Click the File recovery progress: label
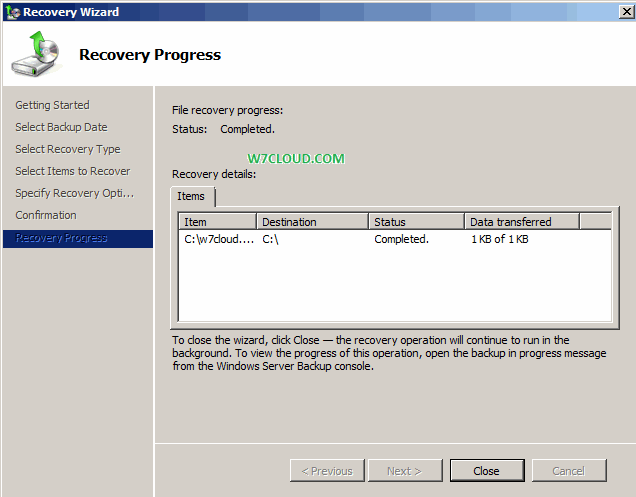The width and height of the screenshot is (636, 497). 228,110
